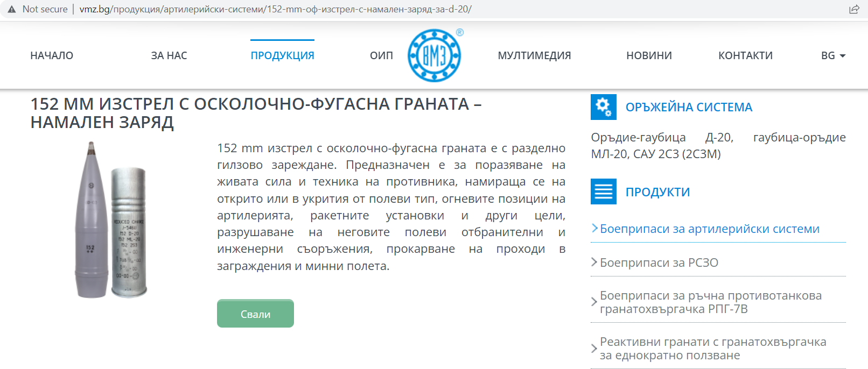Open the ПРОДУКЦИЯ menu item
This screenshot has height=369, width=868.
(282, 55)
